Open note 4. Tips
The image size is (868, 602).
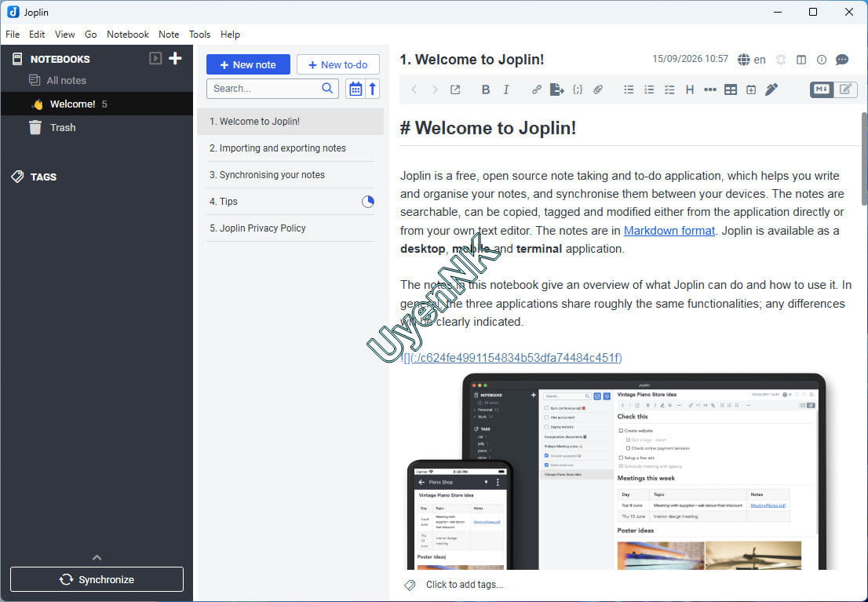[290, 201]
